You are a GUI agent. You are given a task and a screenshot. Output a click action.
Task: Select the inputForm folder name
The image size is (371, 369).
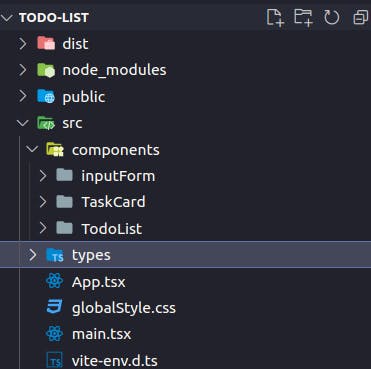coord(118,176)
